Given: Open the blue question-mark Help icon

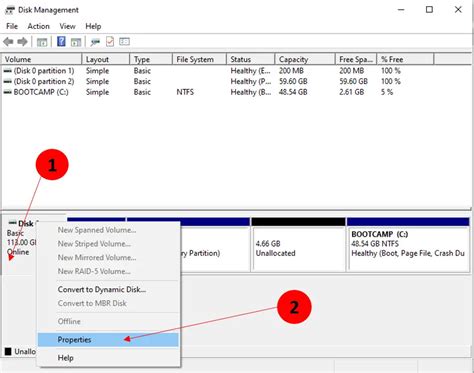Looking at the screenshot, I should pyautogui.click(x=61, y=42).
